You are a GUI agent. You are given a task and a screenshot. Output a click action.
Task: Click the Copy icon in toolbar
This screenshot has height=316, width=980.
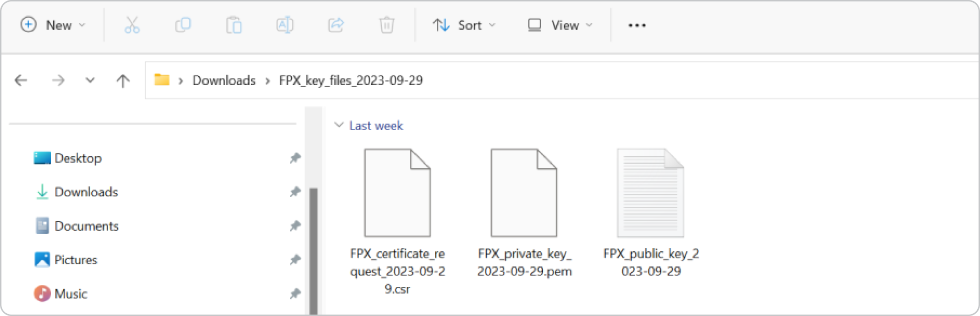(x=183, y=25)
